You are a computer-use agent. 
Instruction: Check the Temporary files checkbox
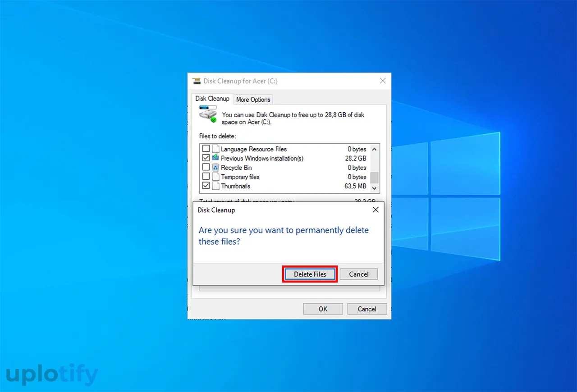click(x=206, y=177)
